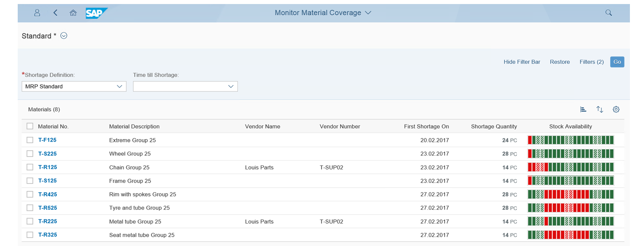644x246 pixels.
Task: Click the SAP logo
Action: pyautogui.click(x=96, y=13)
